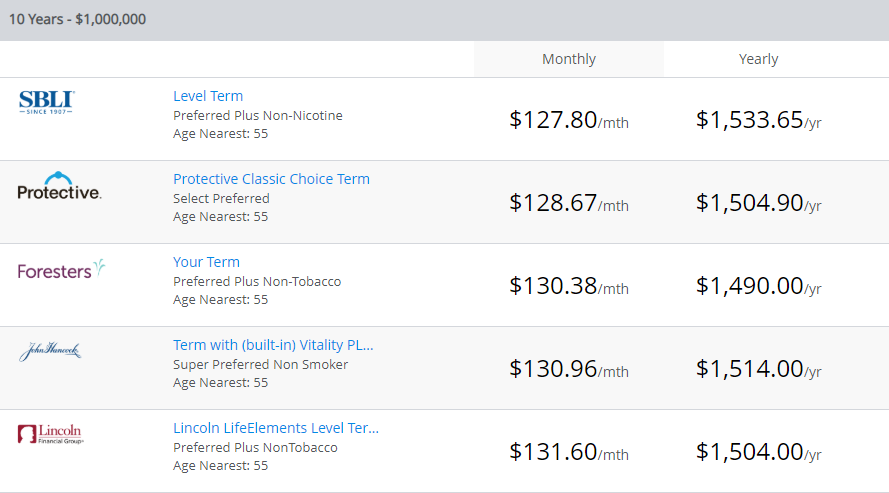
Task: Open Lincoln LifeElements Level Term link
Action: point(276,428)
